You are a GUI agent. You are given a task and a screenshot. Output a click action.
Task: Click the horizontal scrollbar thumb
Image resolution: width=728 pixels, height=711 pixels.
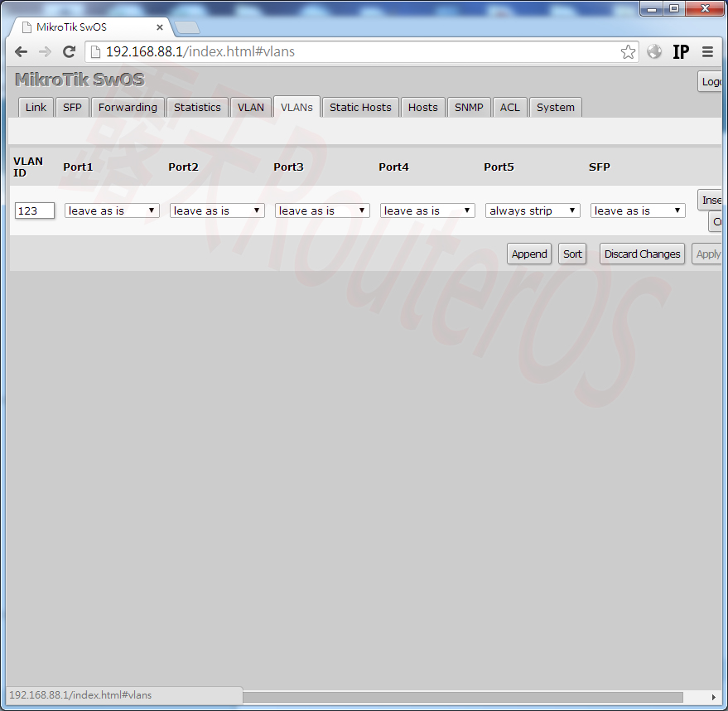[462, 697]
